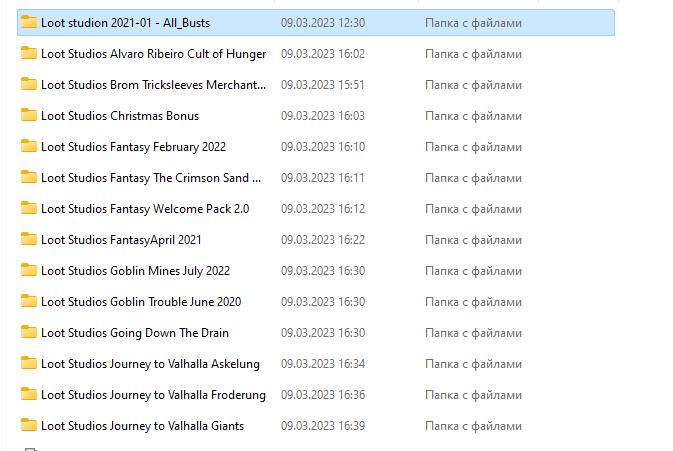Viewport: 673px width, 451px height.
Task: Select 'Loot Studios Christmas Bonus' name
Action: click(x=120, y=116)
